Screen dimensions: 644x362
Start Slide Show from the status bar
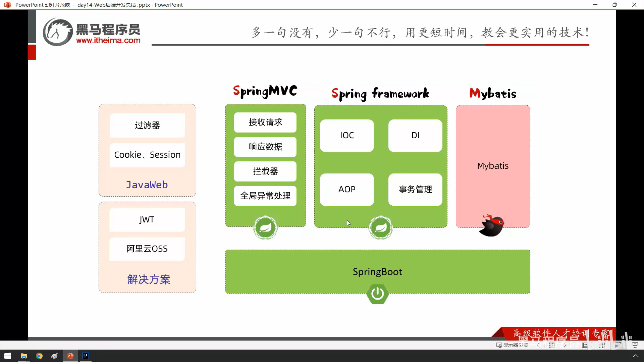[635, 345]
